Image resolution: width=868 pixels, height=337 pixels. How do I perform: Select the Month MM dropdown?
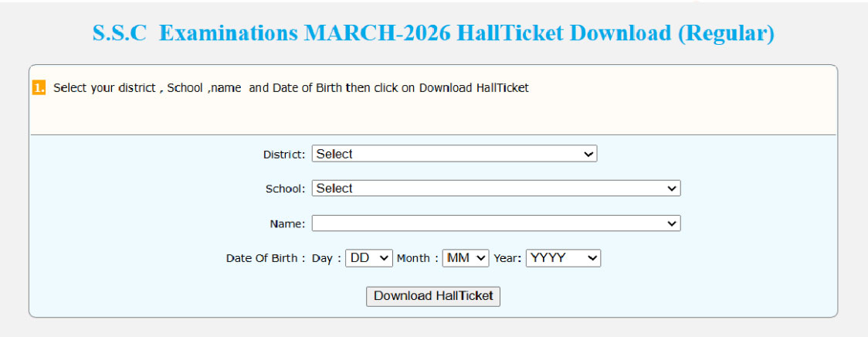tap(466, 258)
